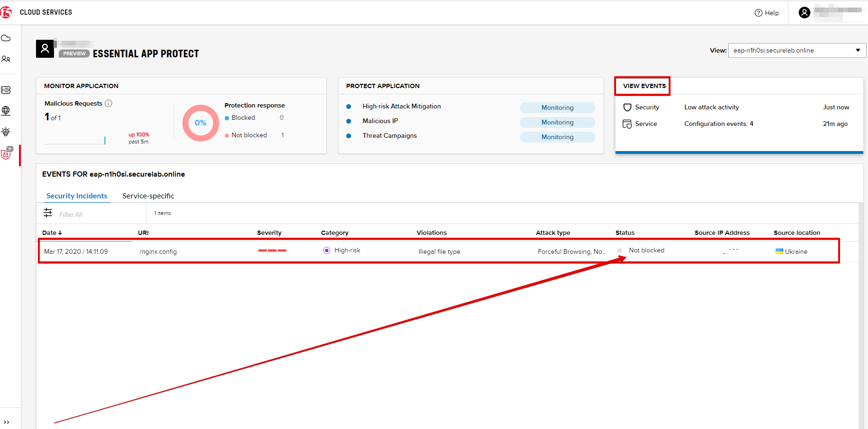Screen dimensions: 868x429
Task: Click the filter sliders icon
Action: [48, 213]
